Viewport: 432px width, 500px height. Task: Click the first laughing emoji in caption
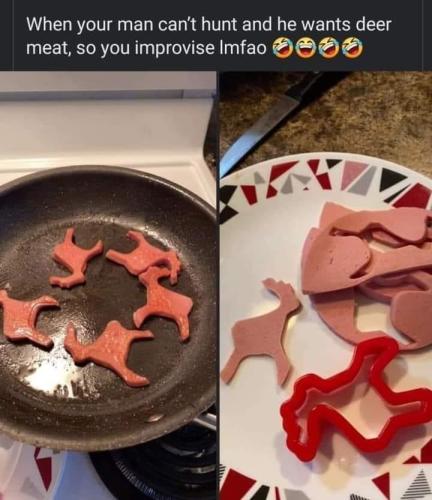(x=283, y=48)
